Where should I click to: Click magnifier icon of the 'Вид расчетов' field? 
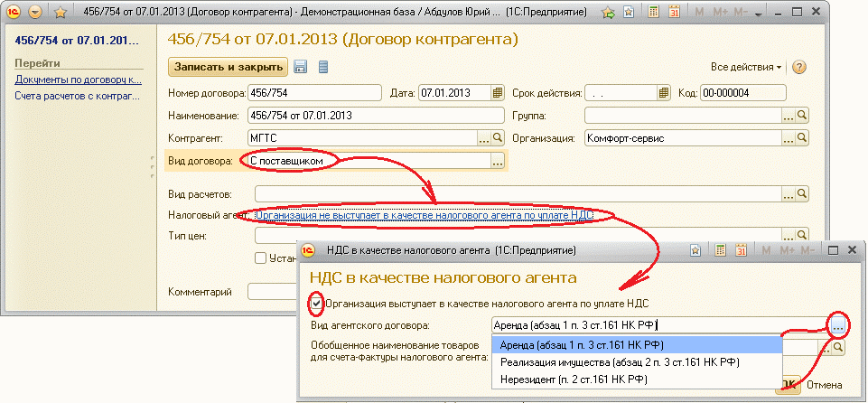(802, 194)
